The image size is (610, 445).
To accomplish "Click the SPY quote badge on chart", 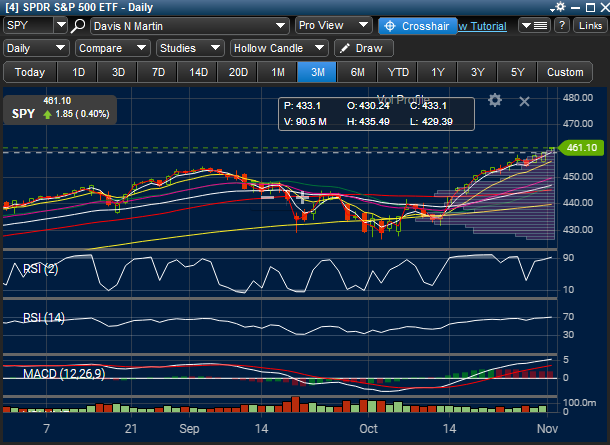I will coord(60,110).
